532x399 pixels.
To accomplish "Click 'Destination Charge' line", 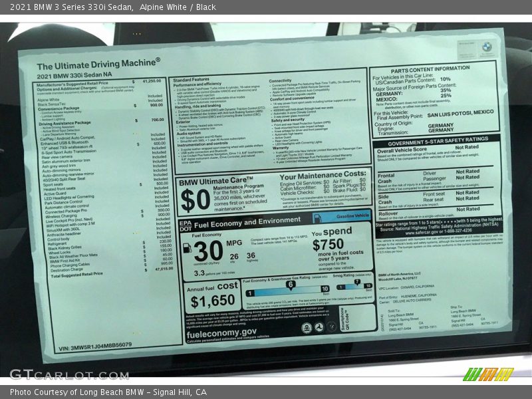I will click(67, 270).
